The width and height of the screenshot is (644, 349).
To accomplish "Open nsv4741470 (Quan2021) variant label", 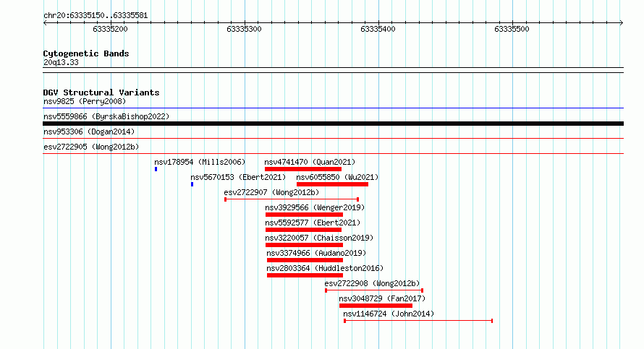I will [x=310, y=162].
